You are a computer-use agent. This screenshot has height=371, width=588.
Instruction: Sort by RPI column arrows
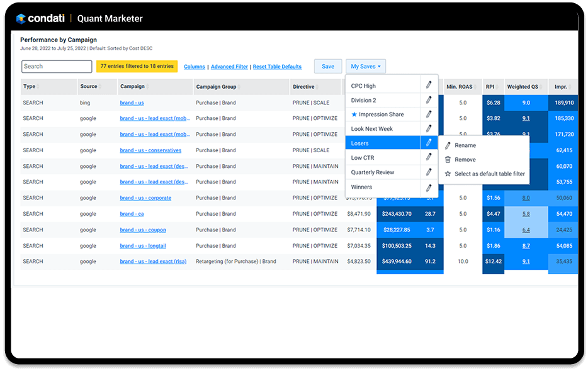(x=497, y=87)
